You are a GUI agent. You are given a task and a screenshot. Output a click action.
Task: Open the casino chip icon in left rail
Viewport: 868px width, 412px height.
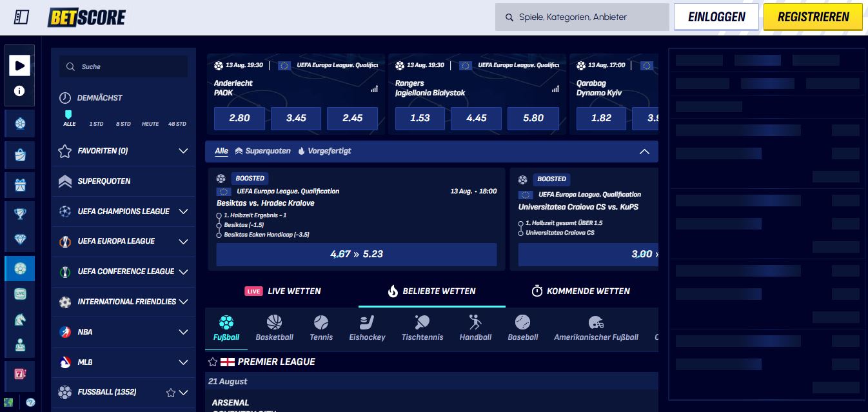pyautogui.click(x=19, y=123)
